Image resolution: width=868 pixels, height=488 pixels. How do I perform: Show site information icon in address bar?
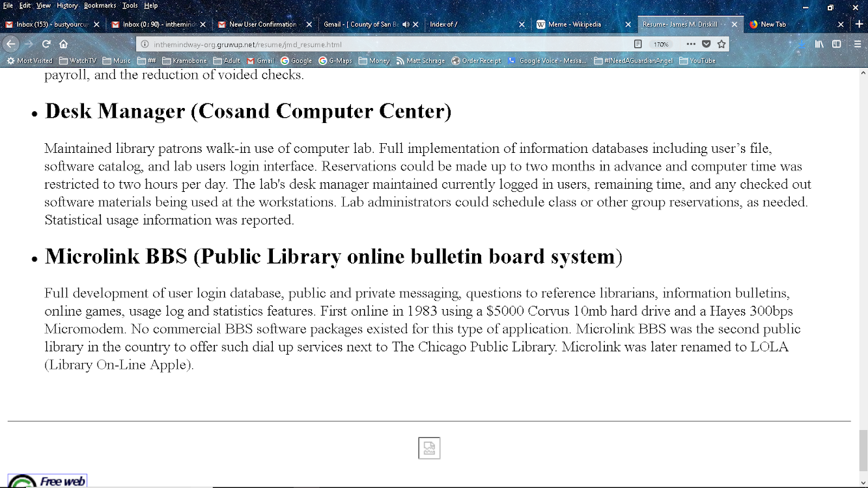(144, 44)
